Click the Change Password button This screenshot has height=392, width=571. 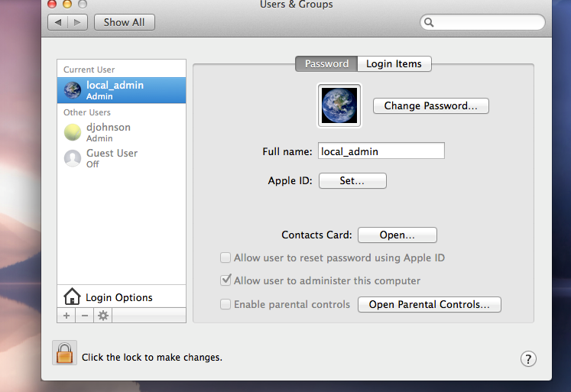430,106
